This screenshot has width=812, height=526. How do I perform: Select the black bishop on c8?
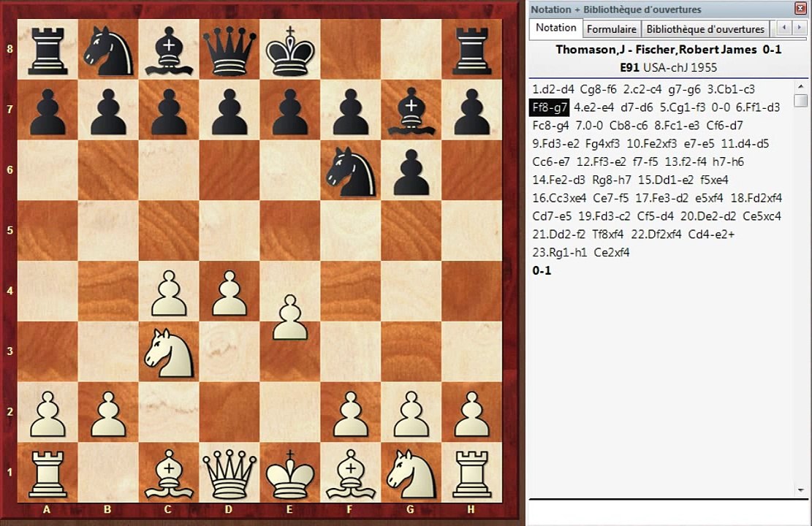169,50
